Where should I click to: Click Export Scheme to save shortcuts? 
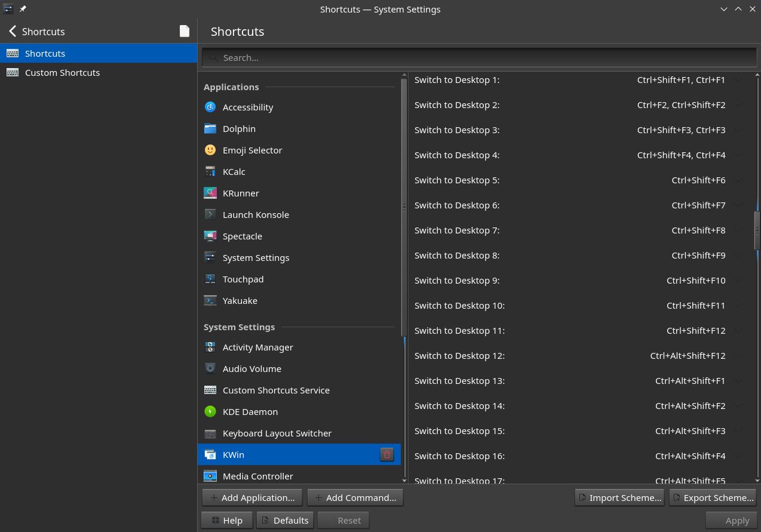coord(713,497)
